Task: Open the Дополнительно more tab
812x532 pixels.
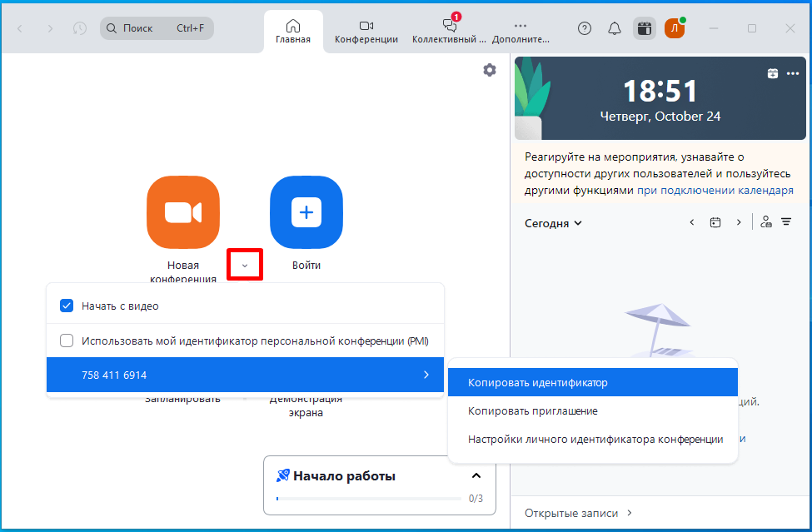Action: pos(521,32)
